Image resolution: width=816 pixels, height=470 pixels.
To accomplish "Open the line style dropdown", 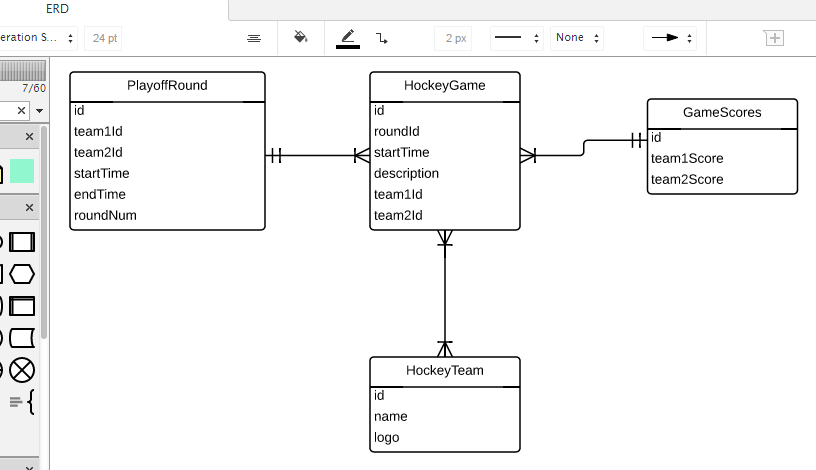I will click(517, 38).
